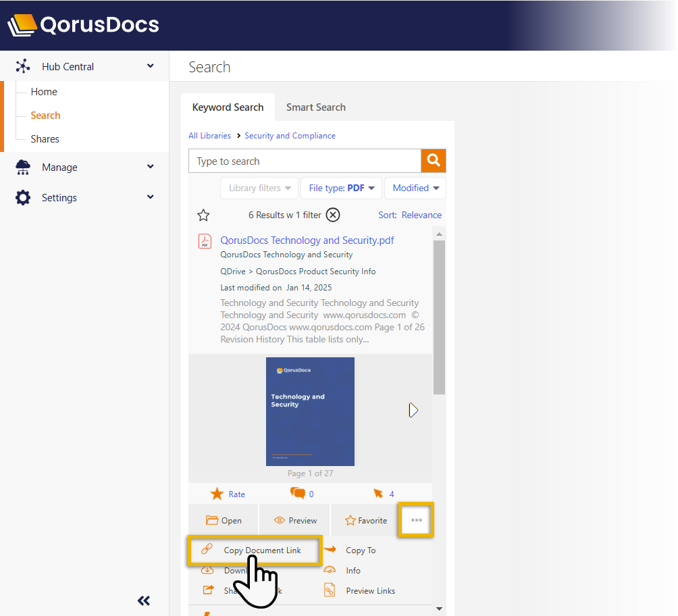This screenshot has height=616, width=678.
Task: Go to Home in sidebar
Action: coord(44,92)
